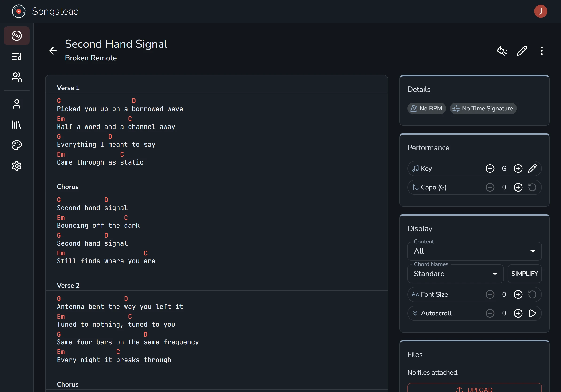Go back with the arrow beside song title

tap(53, 51)
